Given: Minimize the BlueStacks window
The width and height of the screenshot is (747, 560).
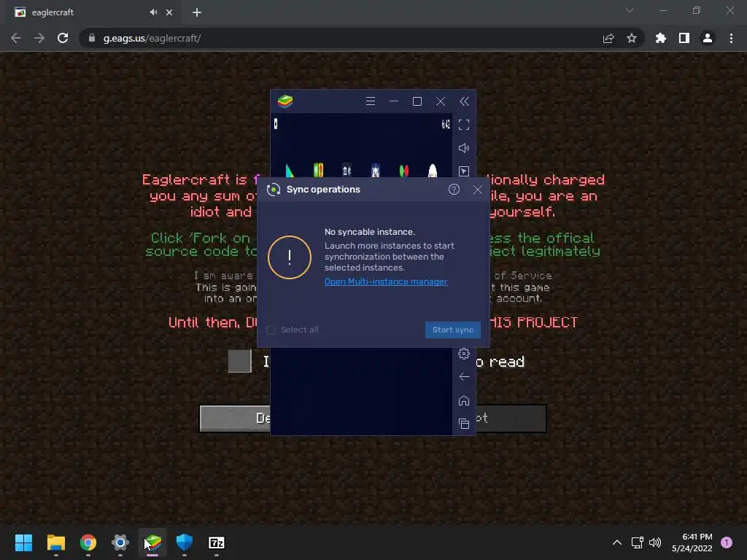Looking at the screenshot, I should point(393,101).
